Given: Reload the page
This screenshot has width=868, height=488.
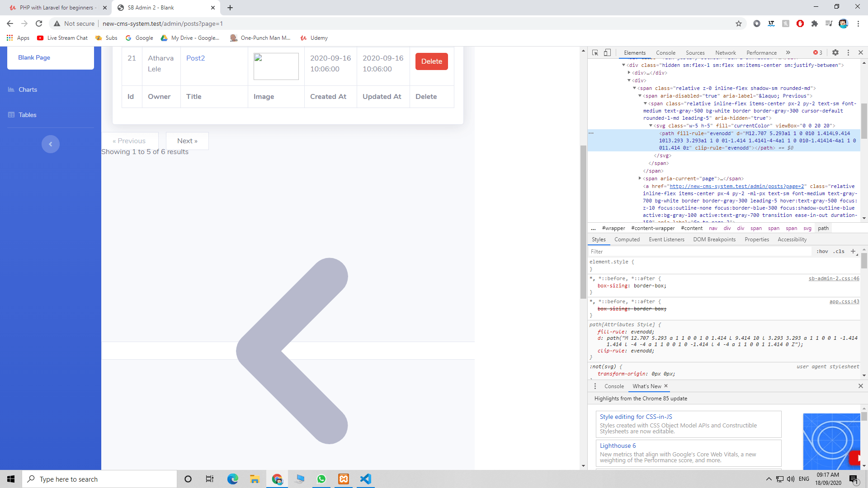Looking at the screenshot, I should point(39,23).
